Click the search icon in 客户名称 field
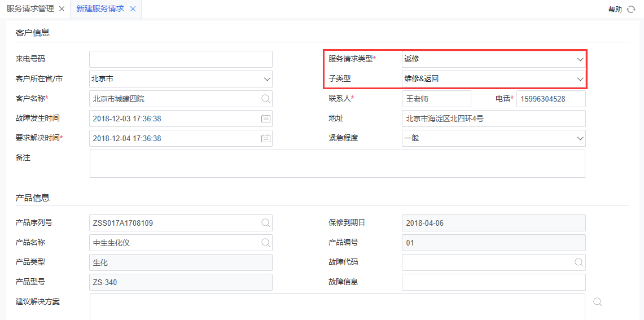Image resolution: width=644 pixels, height=320 pixels. point(265,99)
